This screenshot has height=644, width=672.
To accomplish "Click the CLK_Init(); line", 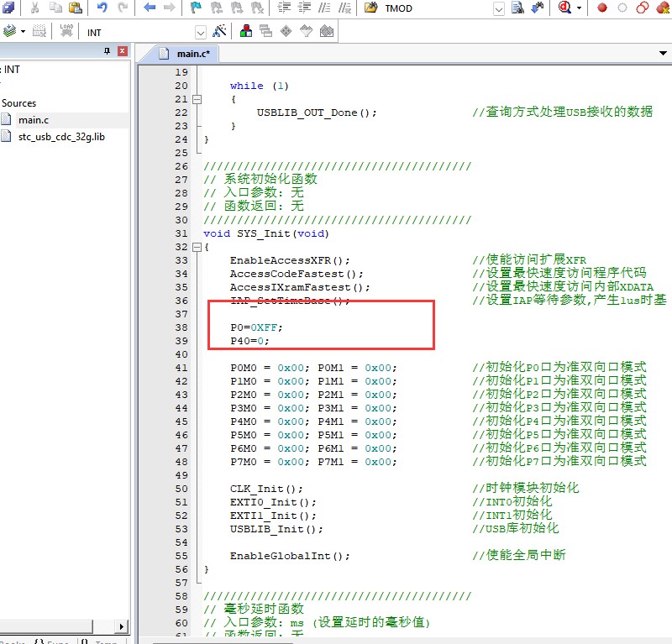I will click(266, 489).
